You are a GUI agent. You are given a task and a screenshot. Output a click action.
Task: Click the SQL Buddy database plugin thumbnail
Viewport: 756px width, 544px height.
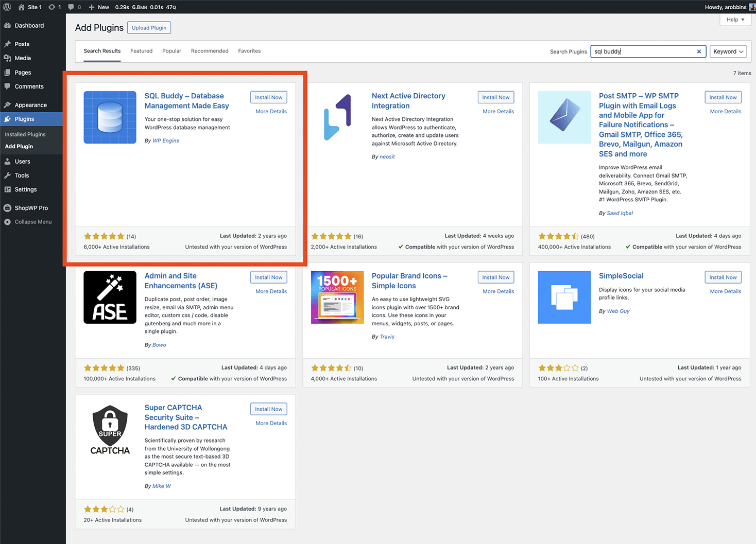pos(110,117)
